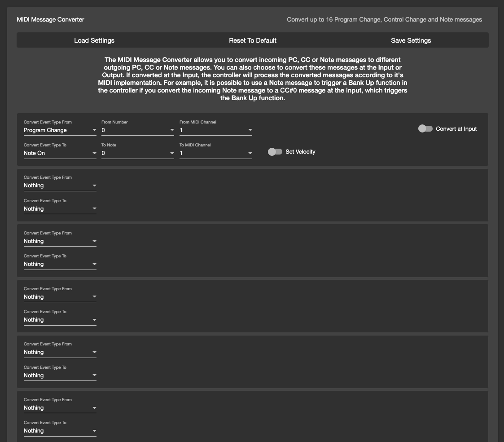This screenshot has width=504, height=442.
Task: Click the arrow of third converter's Event Type To
Action: point(94,264)
